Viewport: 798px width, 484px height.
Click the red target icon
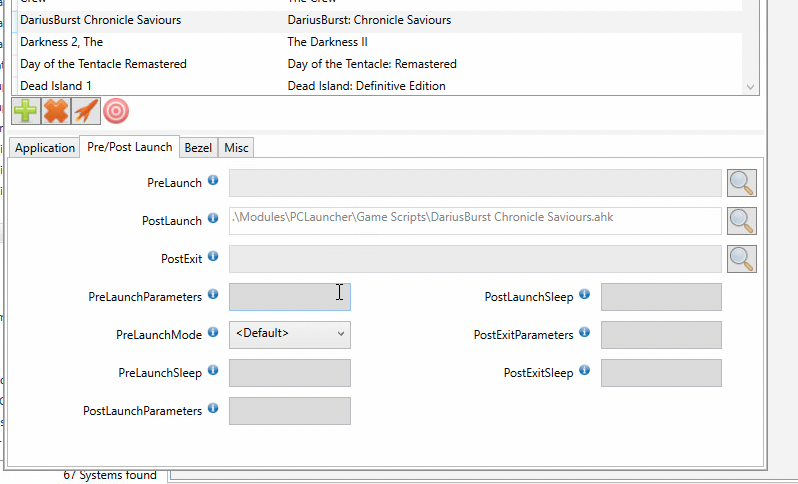tap(116, 111)
